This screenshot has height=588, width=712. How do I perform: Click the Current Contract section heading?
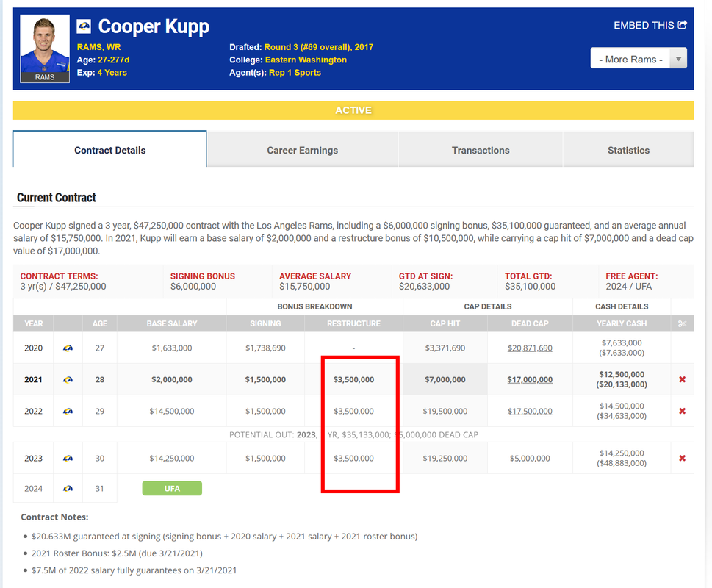point(57,198)
